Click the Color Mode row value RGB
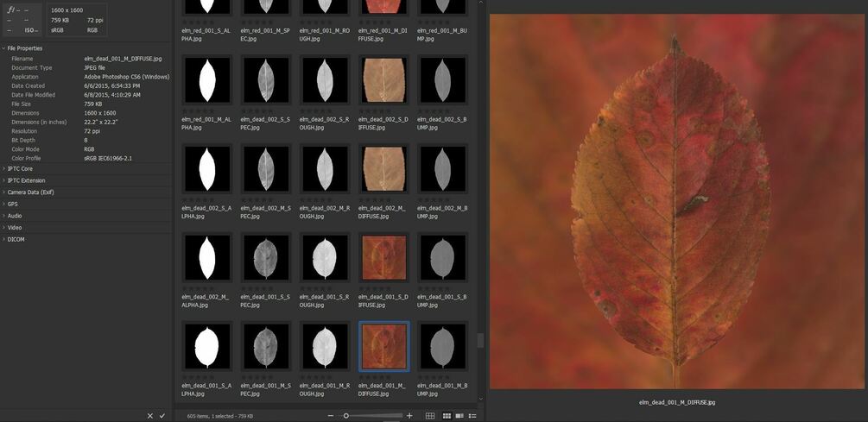Viewport: 868px width, 422px height. coord(89,149)
